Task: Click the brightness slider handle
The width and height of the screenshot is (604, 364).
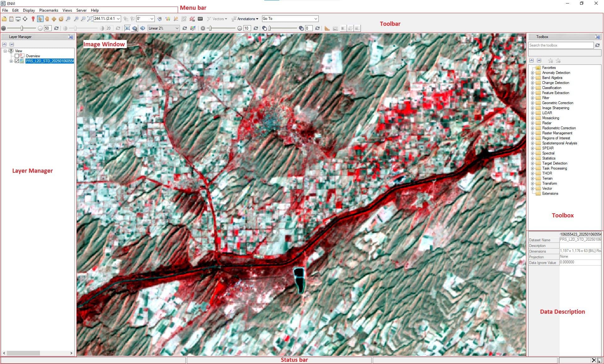Action: point(22,28)
